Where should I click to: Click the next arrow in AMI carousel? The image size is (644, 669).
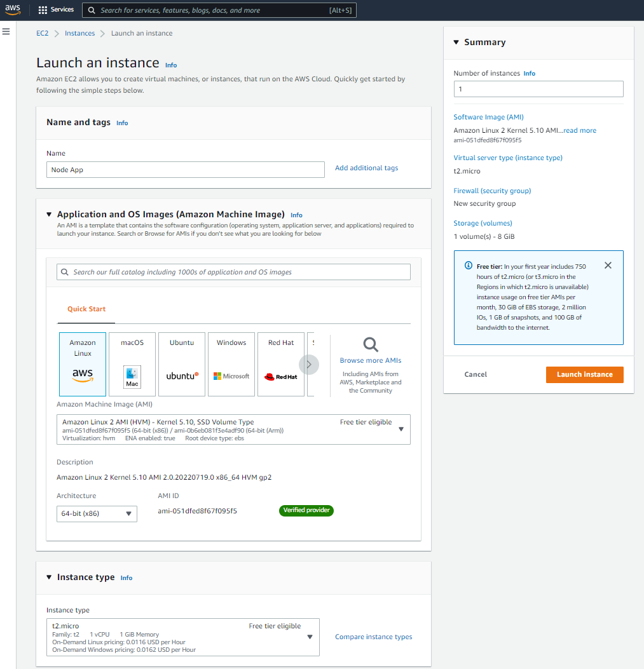tap(309, 365)
